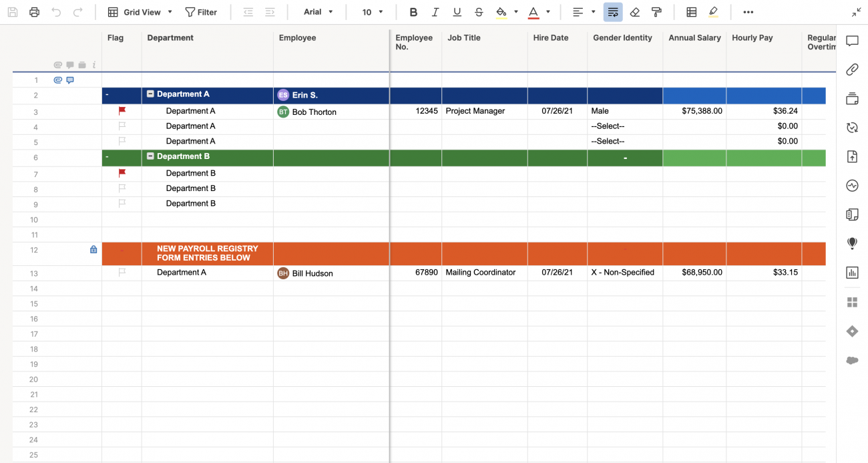Screen dimensions: 868x463
Task: Open the ellipsis overflow menu
Action: (748, 11)
